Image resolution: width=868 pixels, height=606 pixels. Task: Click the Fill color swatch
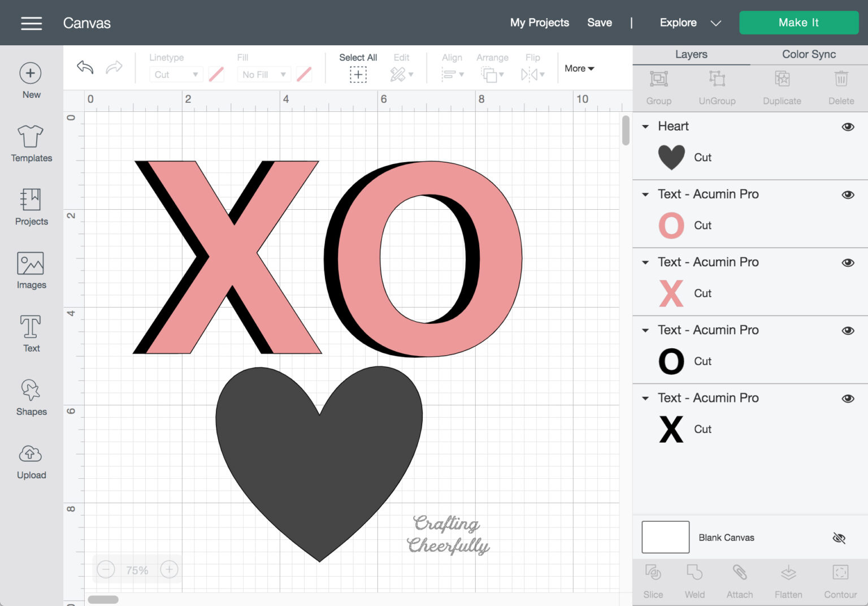(304, 74)
